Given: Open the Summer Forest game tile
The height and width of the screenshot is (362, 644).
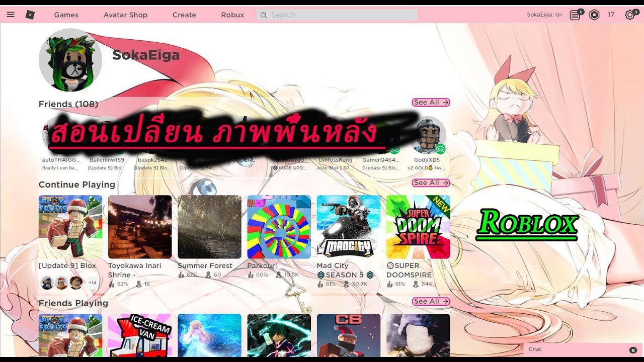Looking at the screenshot, I should pyautogui.click(x=209, y=227).
